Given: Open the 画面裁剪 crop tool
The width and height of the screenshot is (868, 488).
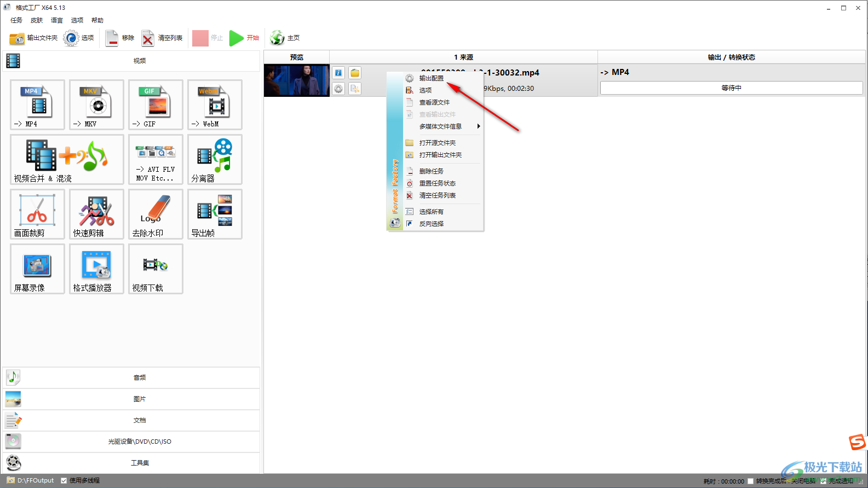Looking at the screenshot, I should pos(37,214).
